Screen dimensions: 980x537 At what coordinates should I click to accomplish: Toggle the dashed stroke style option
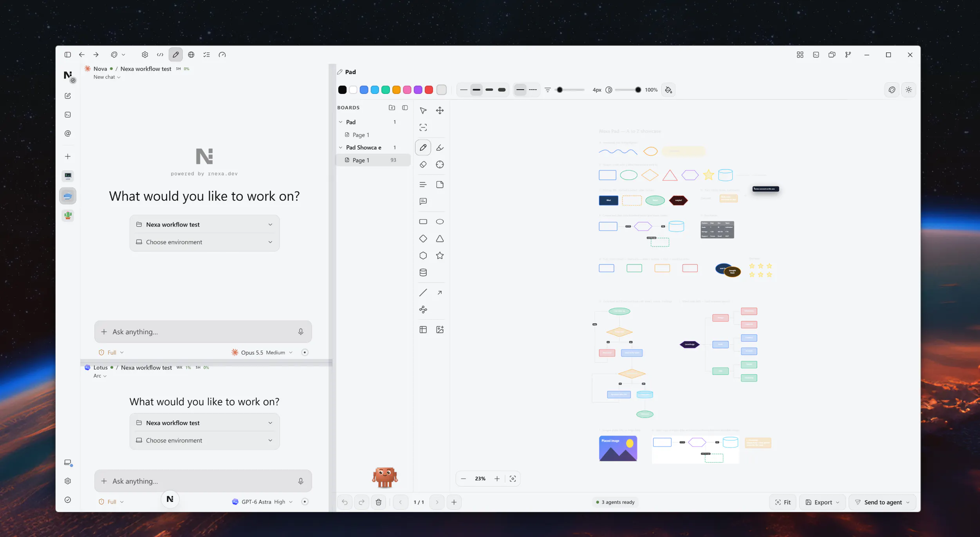pyautogui.click(x=532, y=90)
